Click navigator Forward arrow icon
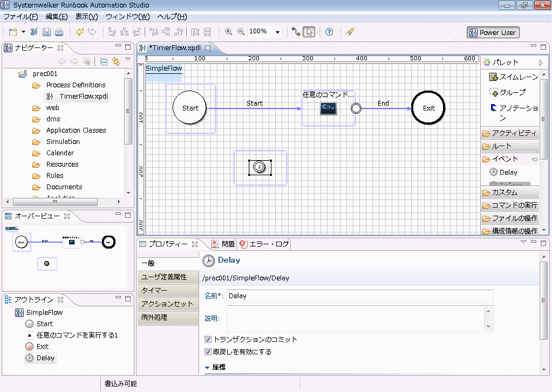552x392 pixels. 74,61
